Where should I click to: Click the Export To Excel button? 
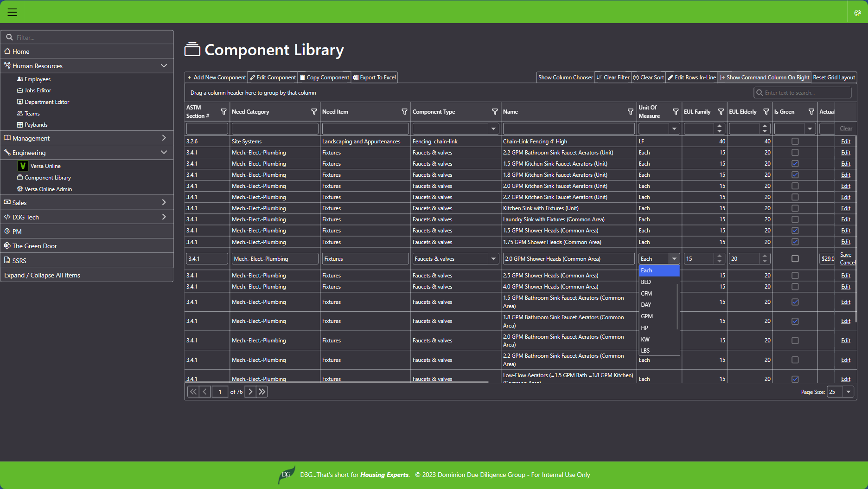click(374, 77)
